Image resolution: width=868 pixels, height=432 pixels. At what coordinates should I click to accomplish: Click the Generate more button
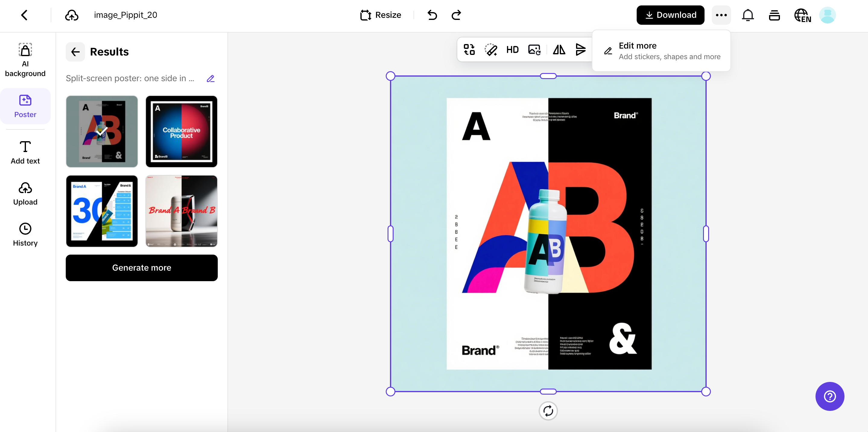point(141,268)
